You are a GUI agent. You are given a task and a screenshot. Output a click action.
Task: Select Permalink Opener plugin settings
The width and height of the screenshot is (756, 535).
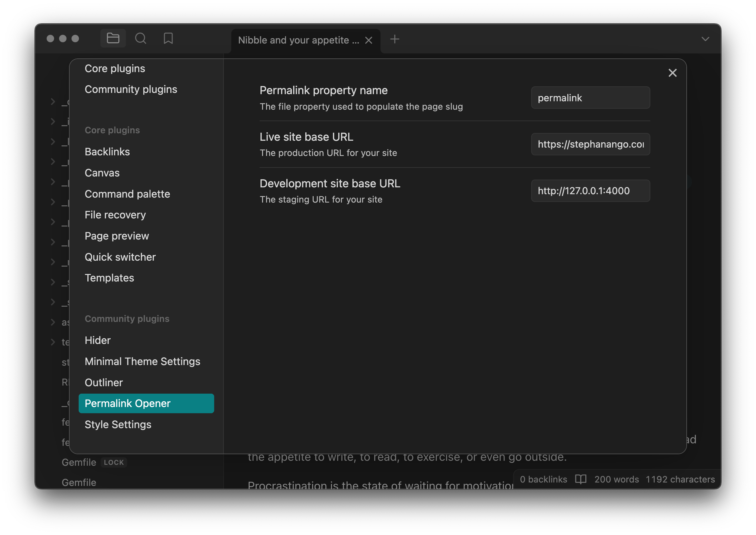[x=146, y=403]
